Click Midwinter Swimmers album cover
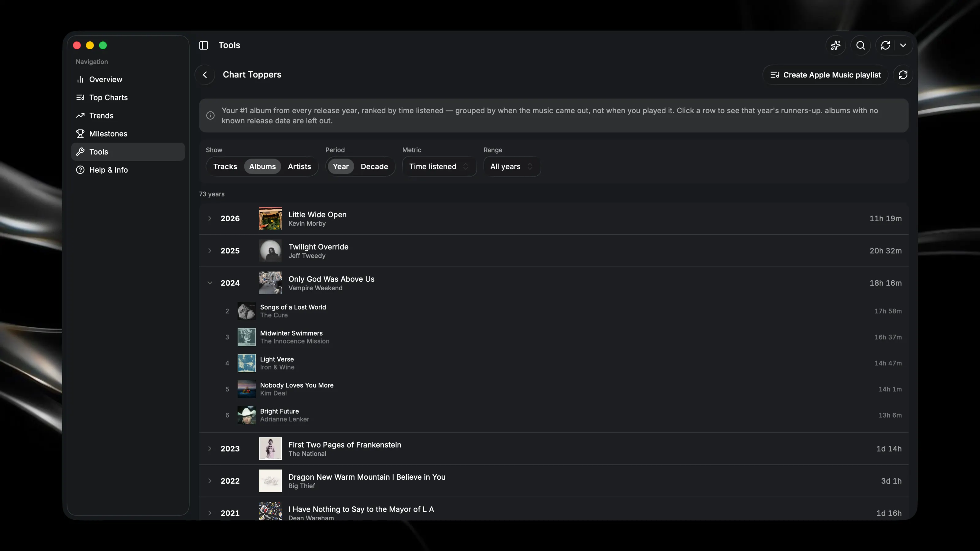This screenshot has width=980, height=551. (247, 337)
